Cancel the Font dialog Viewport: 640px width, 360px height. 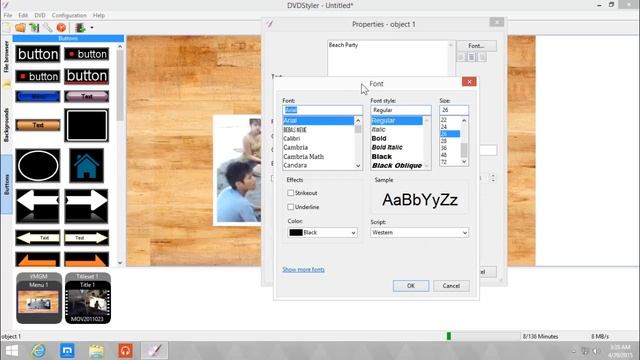(451, 286)
